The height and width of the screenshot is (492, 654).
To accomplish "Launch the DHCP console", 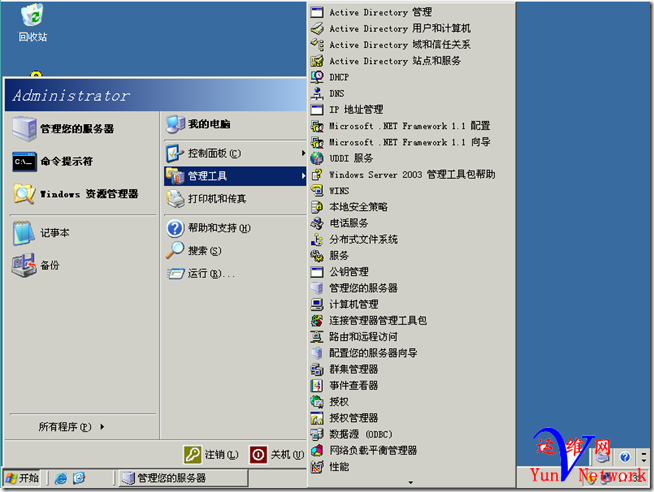I will tap(411, 77).
